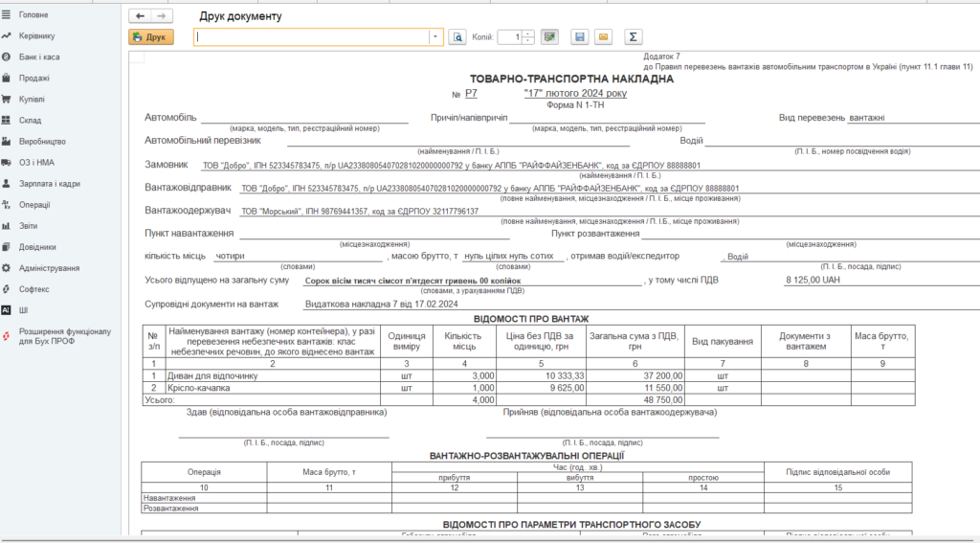Click the 11 550,00 total cell
980x543 pixels.
tap(635, 388)
